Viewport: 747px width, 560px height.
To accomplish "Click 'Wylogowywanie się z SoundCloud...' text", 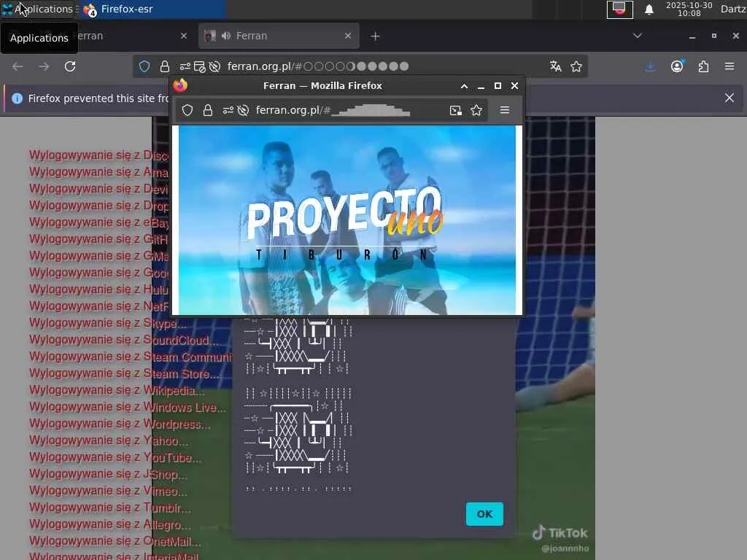I will pos(123,340).
